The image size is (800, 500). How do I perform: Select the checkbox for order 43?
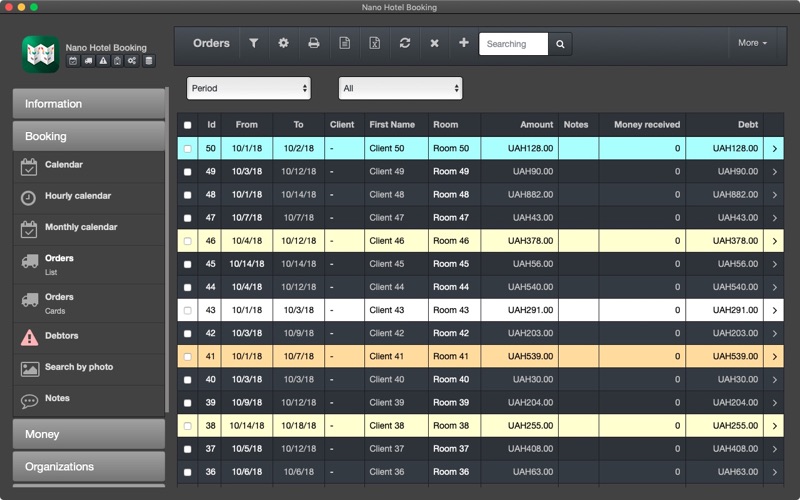[188, 310]
